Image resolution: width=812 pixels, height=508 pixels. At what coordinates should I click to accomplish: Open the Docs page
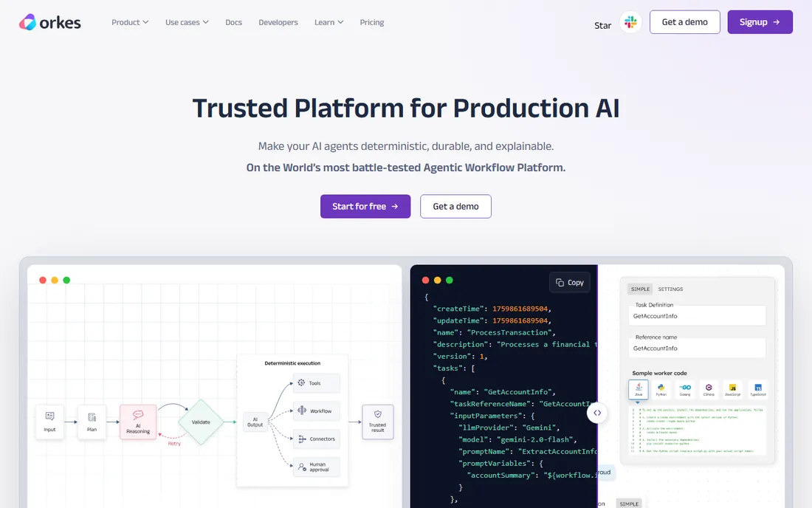[233, 22]
